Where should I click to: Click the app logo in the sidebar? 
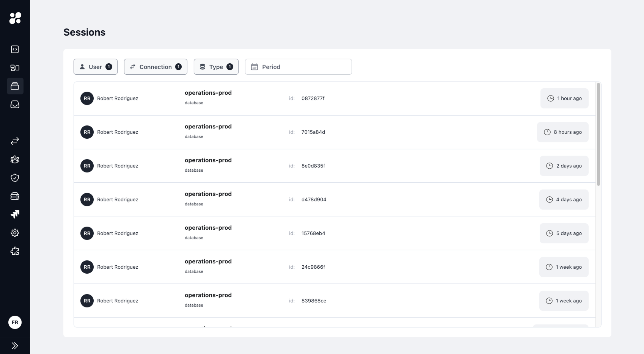15,18
